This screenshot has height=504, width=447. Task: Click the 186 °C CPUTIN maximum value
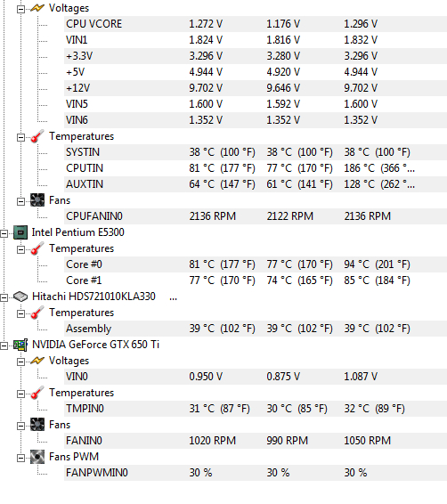379,168
